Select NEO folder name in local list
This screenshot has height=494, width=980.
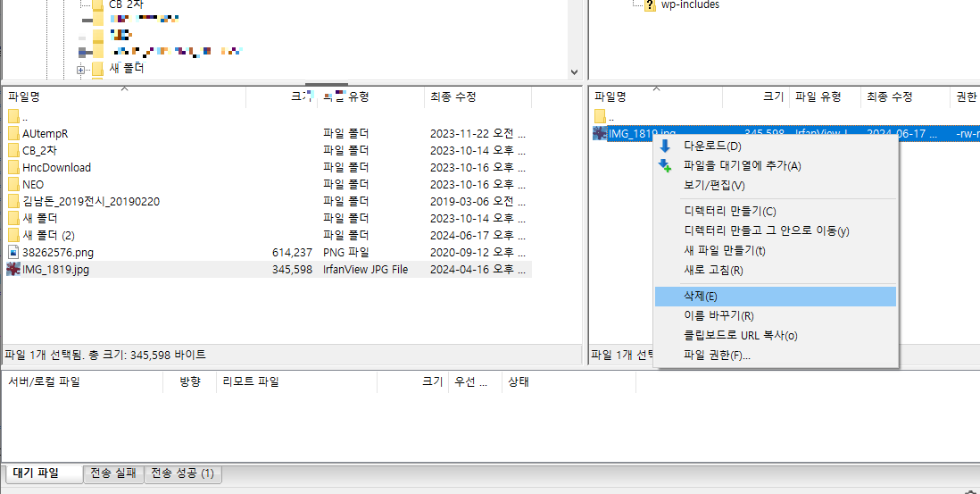[x=33, y=184]
